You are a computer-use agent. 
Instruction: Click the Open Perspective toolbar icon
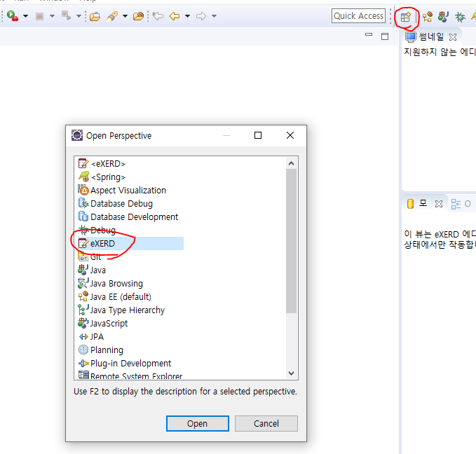point(406,17)
